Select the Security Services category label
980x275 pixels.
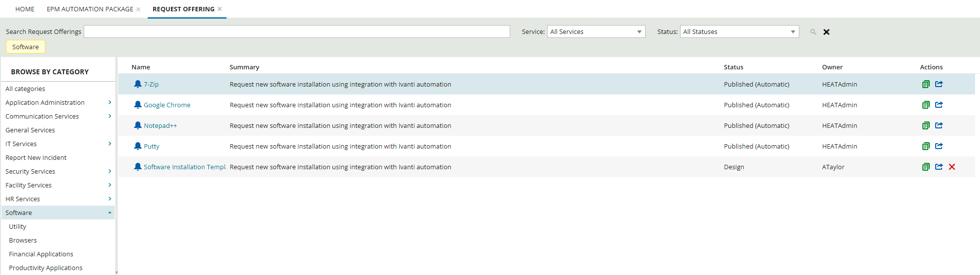(x=30, y=171)
